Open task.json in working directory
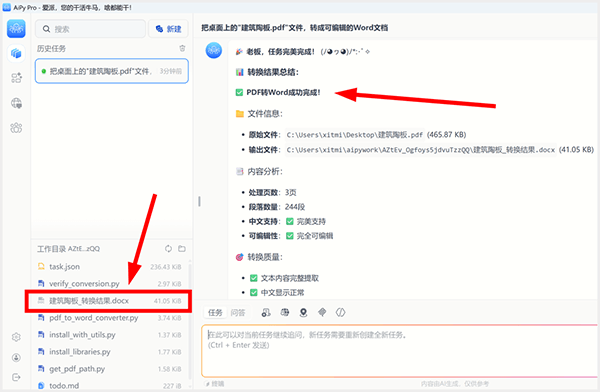The image size is (600, 392). pyautogui.click(x=109, y=267)
